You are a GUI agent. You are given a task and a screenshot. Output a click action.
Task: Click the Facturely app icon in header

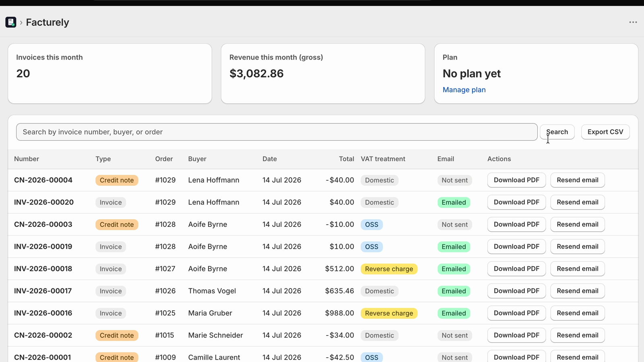(11, 22)
